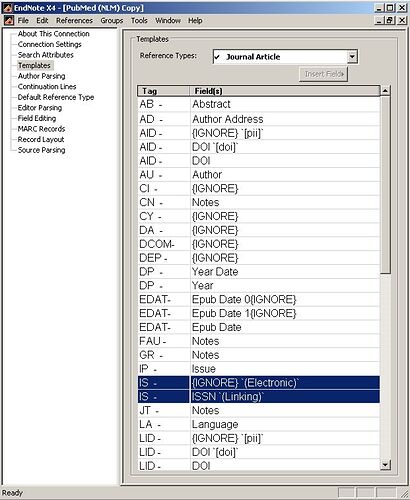Click the Insert Field button

[324, 74]
